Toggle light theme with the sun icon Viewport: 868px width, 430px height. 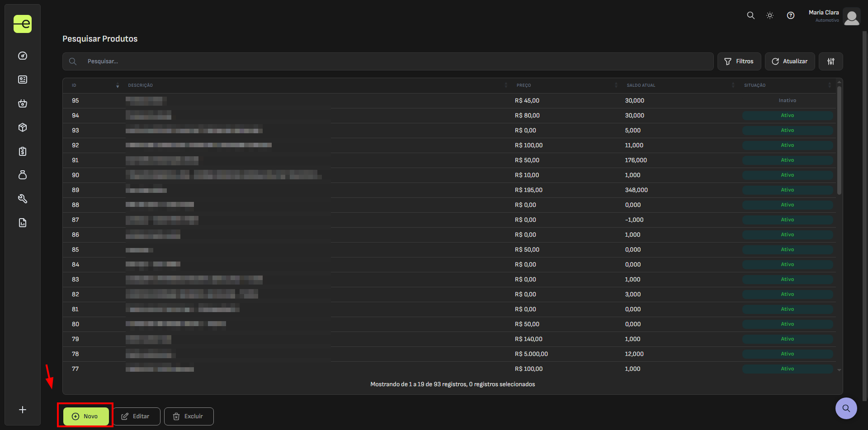pyautogui.click(x=770, y=15)
